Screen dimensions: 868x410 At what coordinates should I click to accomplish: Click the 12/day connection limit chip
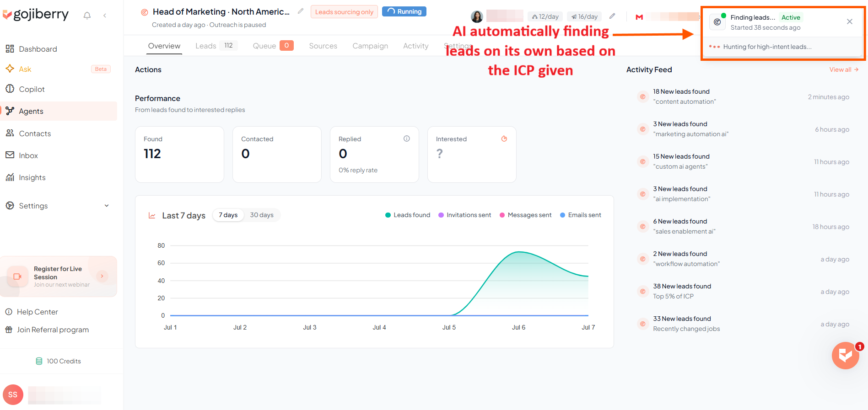545,16
